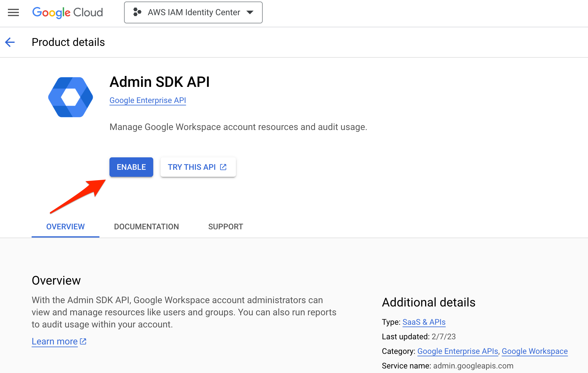This screenshot has height=373, width=588.
Task: Click the Additional details heading
Action: pos(428,302)
